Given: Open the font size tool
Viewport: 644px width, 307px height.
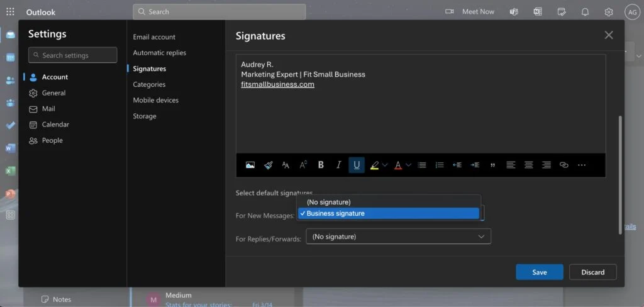Looking at the screenshot, I should [x=286, y=165].
